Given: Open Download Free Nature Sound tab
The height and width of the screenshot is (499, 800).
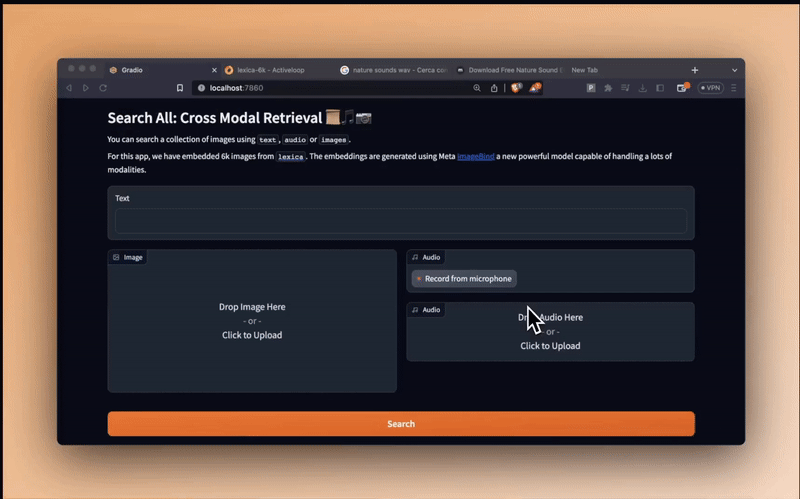Looking at the screenshot, I should click(511, 70).
